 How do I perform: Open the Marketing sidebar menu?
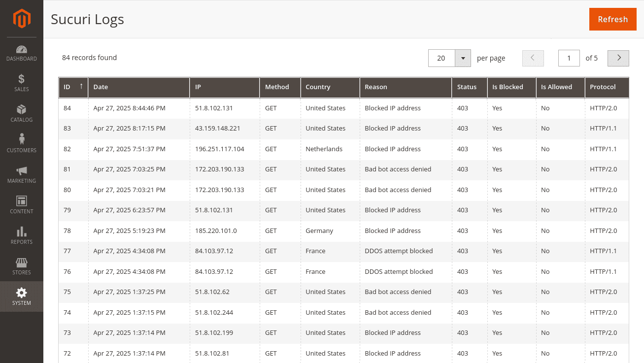point(22,175)
